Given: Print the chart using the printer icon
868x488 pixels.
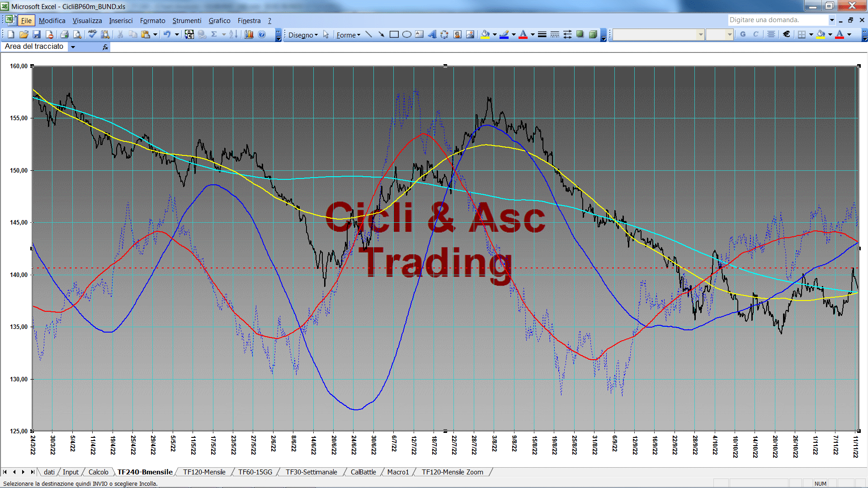Looking at the screenshot, I should point(64,34).
